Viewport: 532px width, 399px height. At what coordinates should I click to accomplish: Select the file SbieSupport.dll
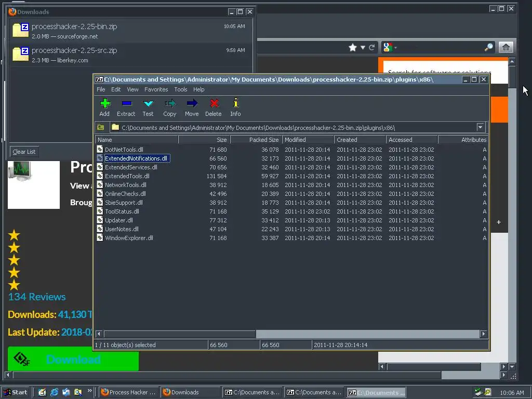point(124,203)
